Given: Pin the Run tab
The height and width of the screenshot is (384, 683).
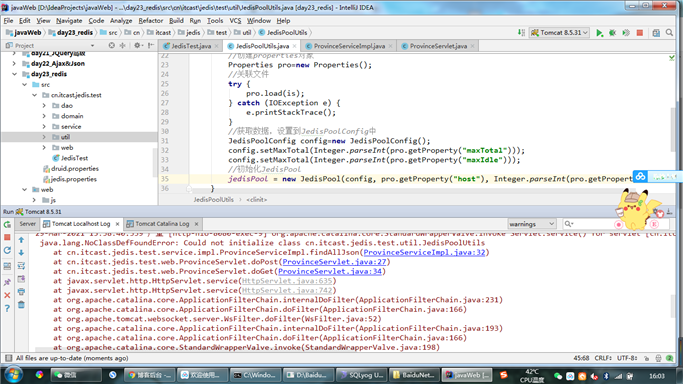Looking at the screenshot, I should click(7, 282).
